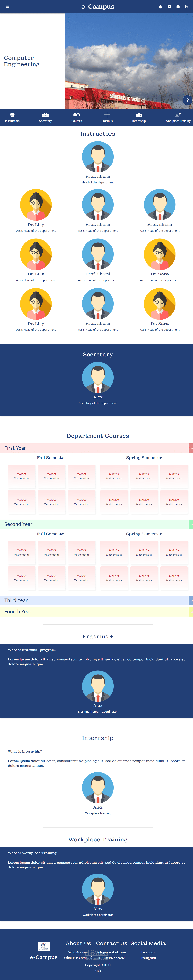Screen dimensions: 193x980
Task: Click the e-Campus name in the footer
Action: [x=44, y=957]
